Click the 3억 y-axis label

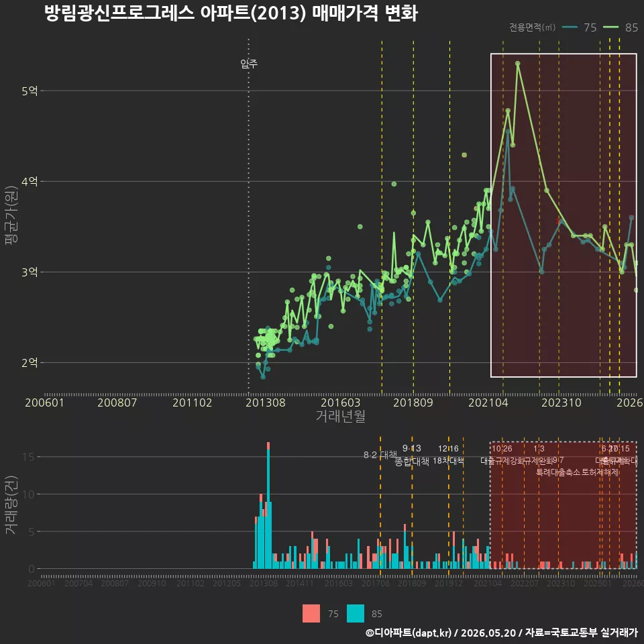(x=30, y=272)
